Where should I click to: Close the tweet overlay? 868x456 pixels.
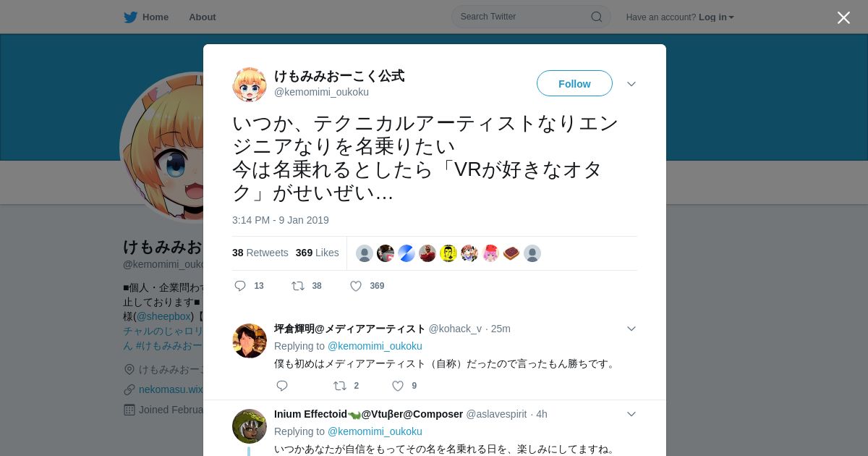tap(843, 17)
